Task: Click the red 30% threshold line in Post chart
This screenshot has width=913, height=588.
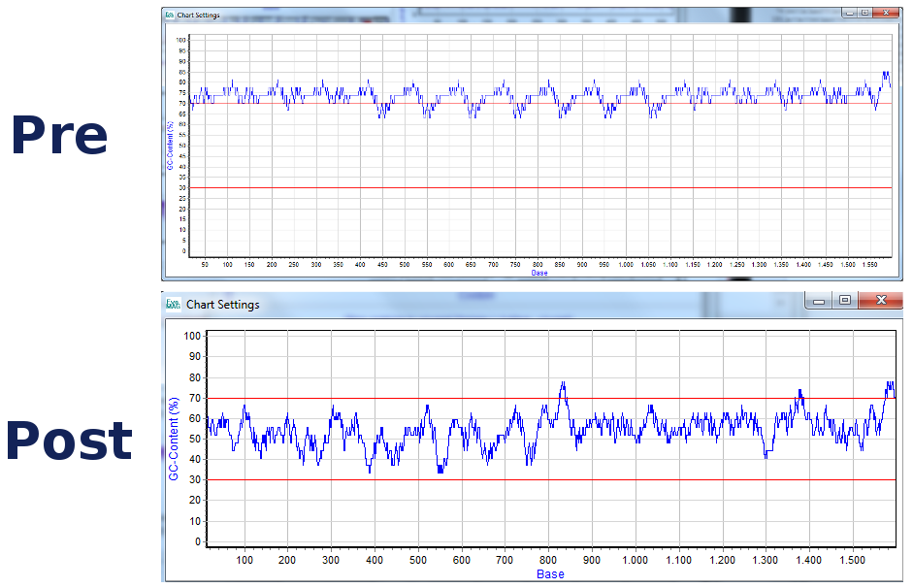Action: click(x=388, y=480)
